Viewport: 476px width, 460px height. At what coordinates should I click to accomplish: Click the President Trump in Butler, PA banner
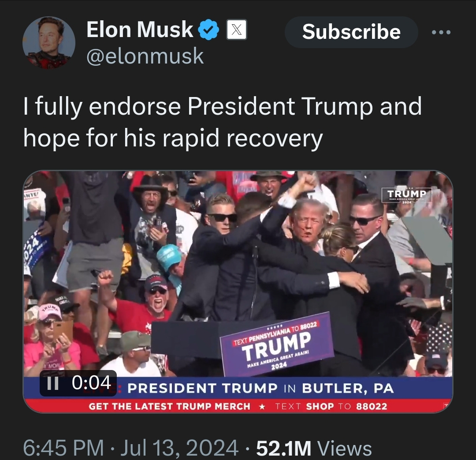point(260,388)
